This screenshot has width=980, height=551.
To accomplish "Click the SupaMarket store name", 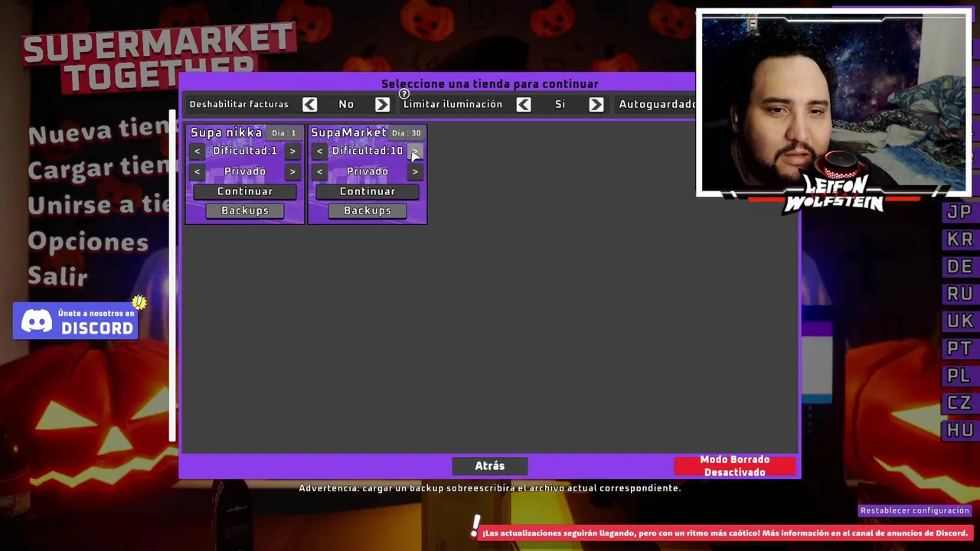I will click(x=348, y=132).
